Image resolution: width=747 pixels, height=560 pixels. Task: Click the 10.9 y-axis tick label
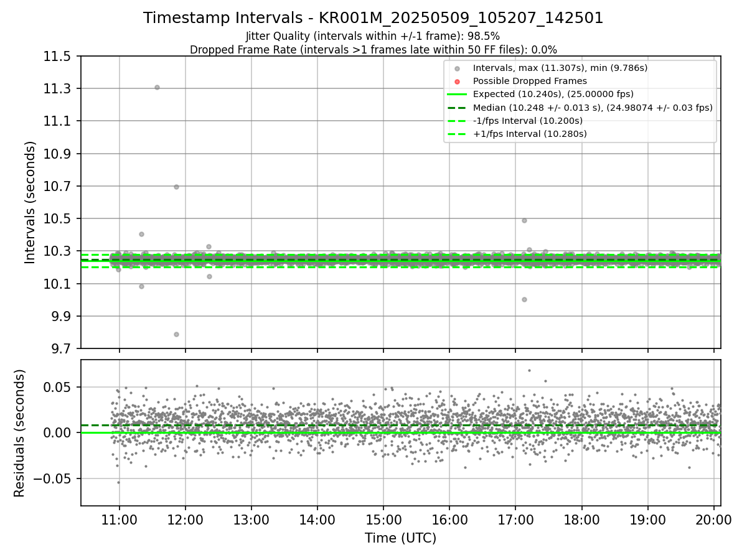click(59, 154)
